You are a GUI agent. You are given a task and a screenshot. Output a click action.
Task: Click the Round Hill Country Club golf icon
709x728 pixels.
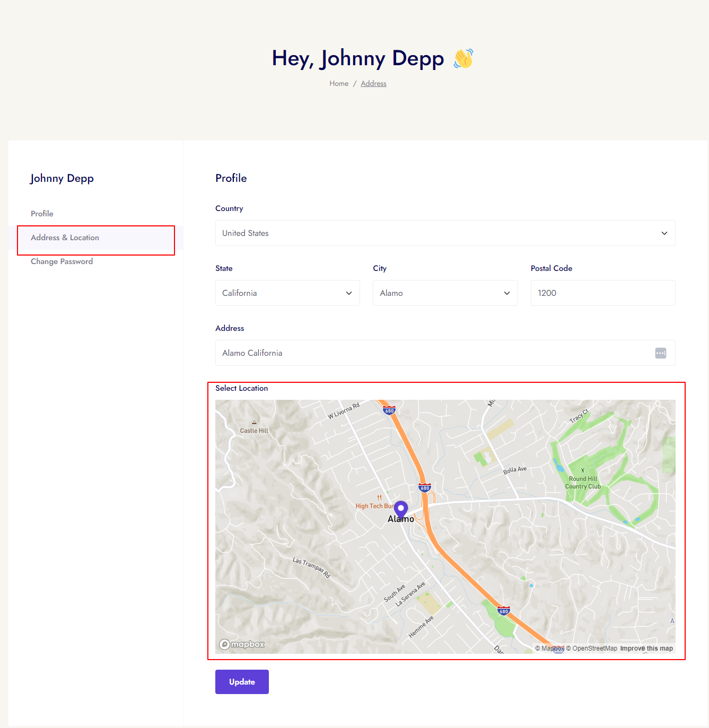click(x=583, y=470)
